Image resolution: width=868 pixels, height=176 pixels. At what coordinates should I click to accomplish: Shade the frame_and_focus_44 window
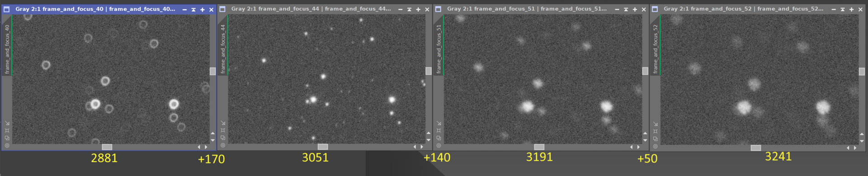(409, 9)
